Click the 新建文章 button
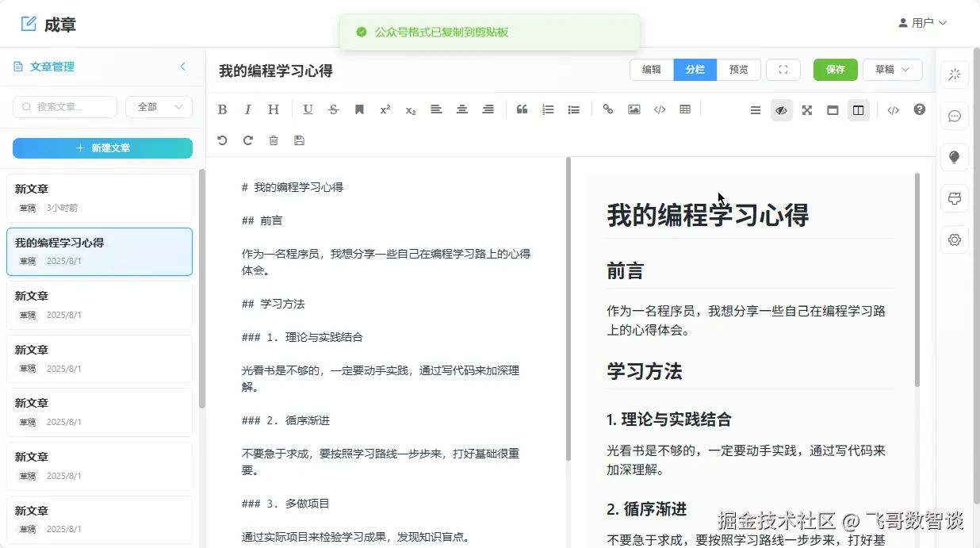Image resolution: width=980 pixels, height=548 pixels. [x=102, y=148]
